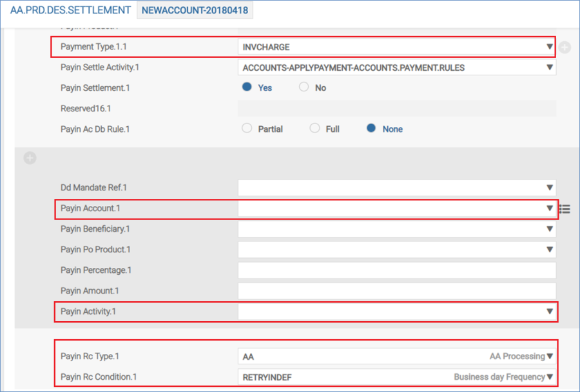Choose Full for Payin Ac Db Rule
Screen dimensions: 580x392
coord(314,129)
